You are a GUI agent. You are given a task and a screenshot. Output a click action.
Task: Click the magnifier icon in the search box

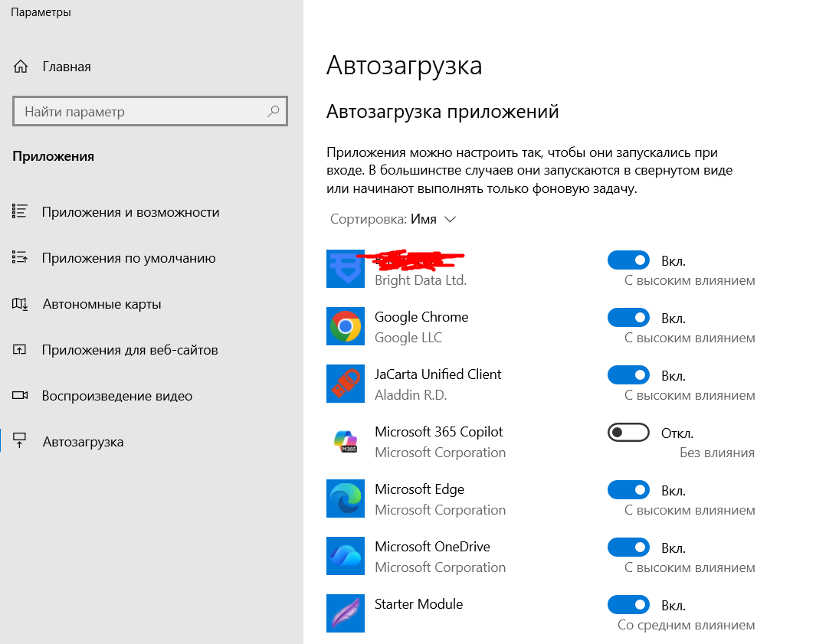tap(274, 111)
